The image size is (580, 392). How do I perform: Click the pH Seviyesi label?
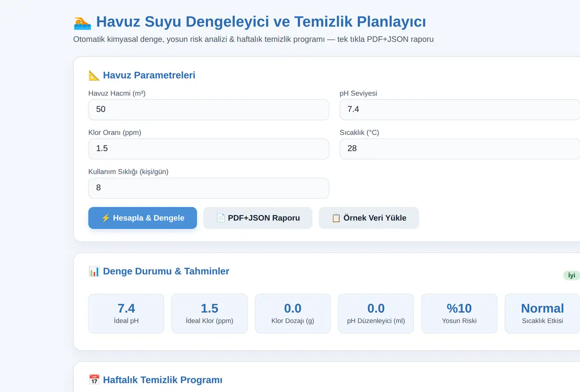(x=358, y=93)
